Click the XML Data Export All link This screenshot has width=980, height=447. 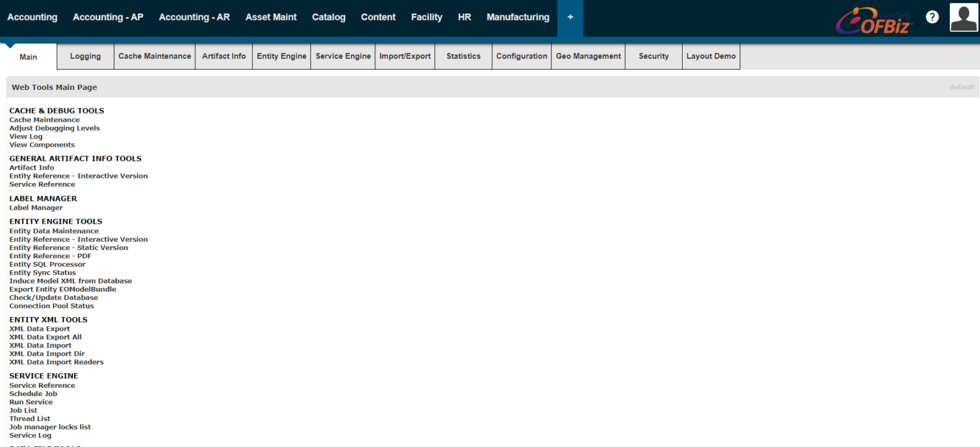(x=45, y=337)
